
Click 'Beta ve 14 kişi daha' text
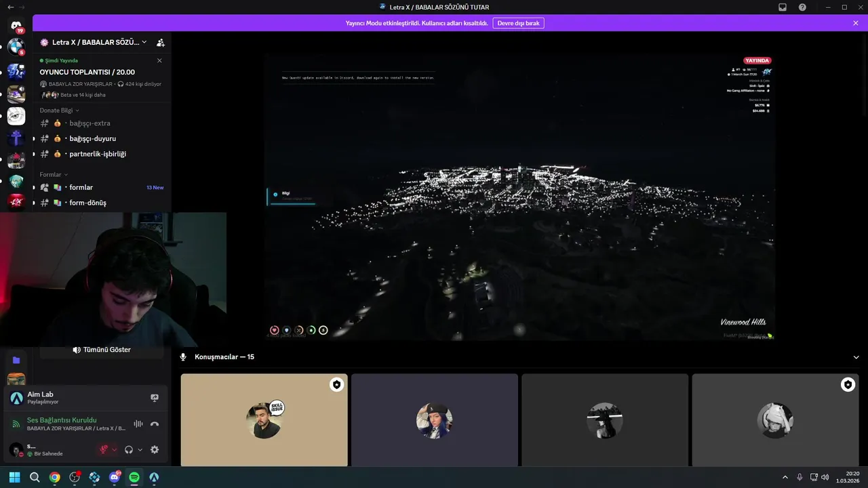tap(83, 95)
